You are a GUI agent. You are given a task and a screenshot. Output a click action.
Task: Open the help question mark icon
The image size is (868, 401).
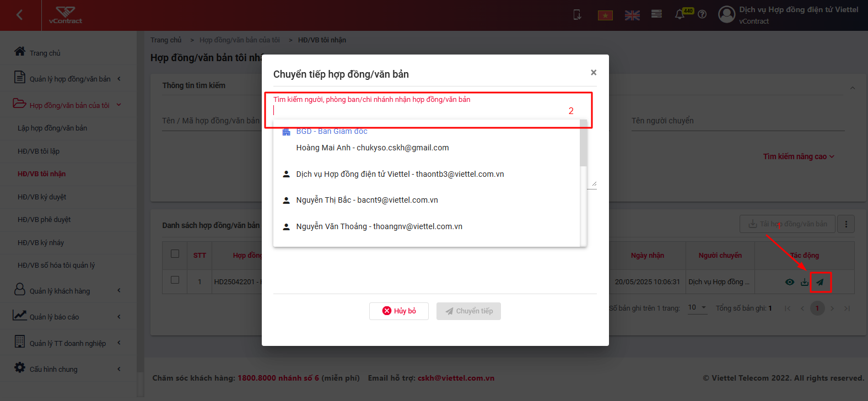tap(702, 15)
